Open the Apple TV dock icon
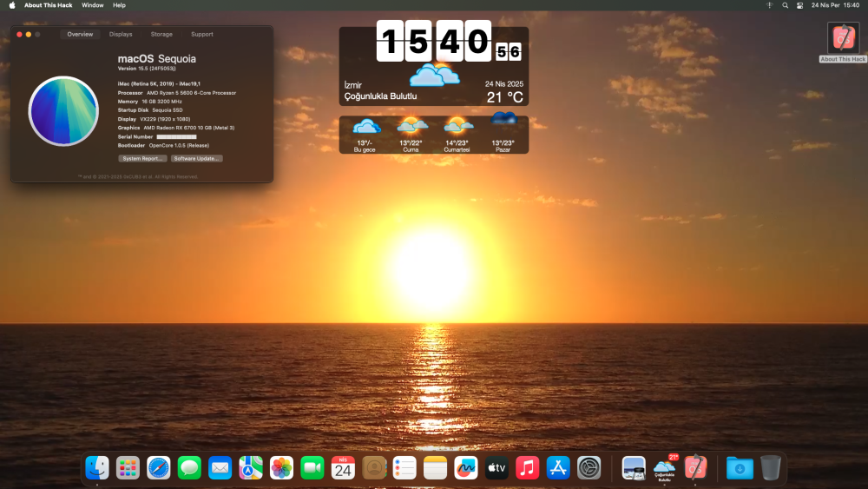Screen dimensions: 868x489 click(496, 468)
